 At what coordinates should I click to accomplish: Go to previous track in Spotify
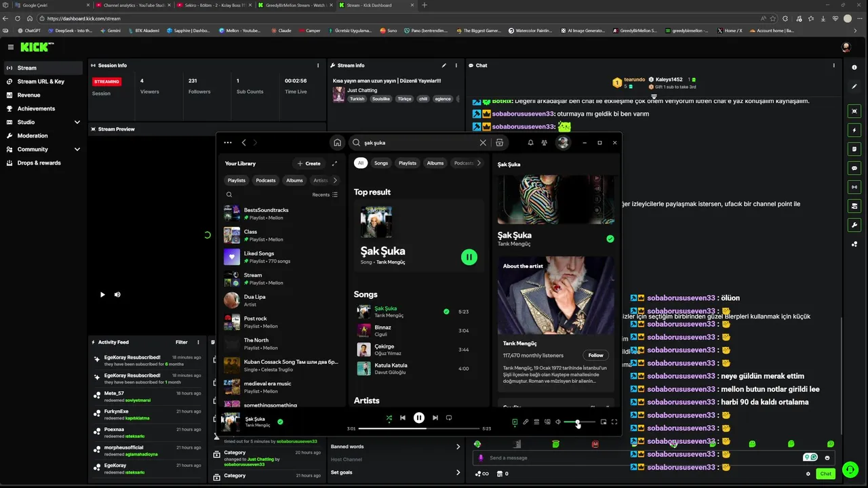403,418
